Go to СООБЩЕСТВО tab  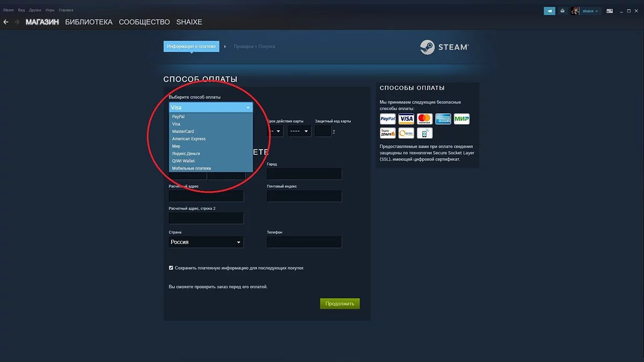[144, 22]
